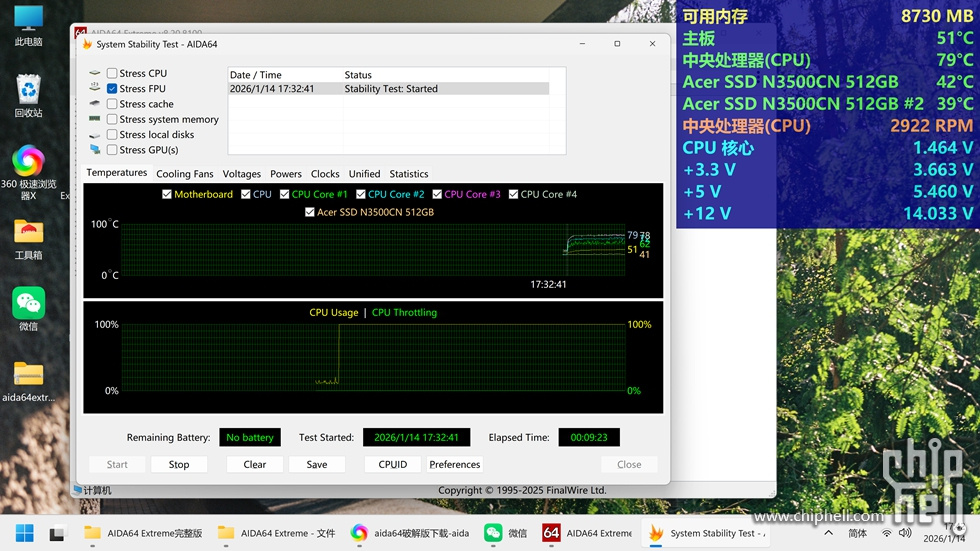980x551 pixels.
Task: Enable the Stress CPU checkbox
Action: coord(112,73)
